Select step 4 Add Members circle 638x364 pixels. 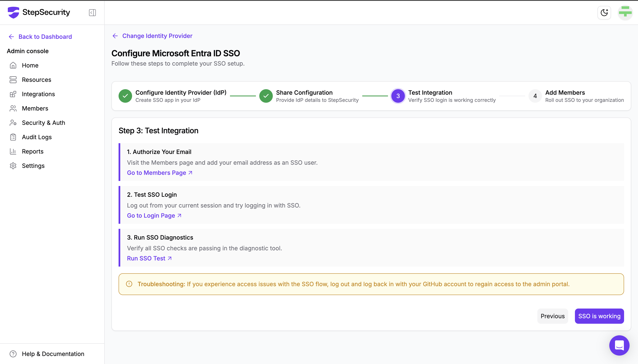(x=535, y=96)
